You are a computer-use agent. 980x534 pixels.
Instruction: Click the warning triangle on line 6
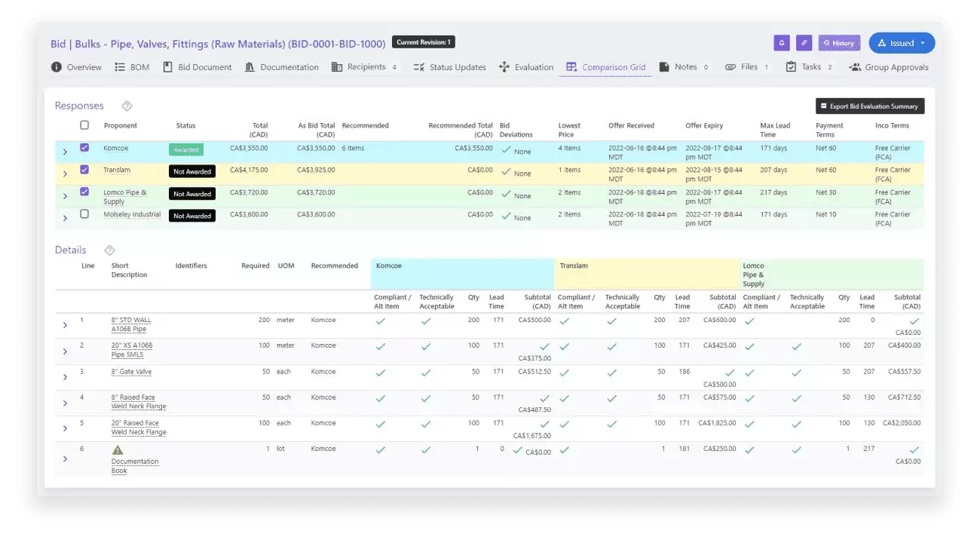[x=118, y=450]
